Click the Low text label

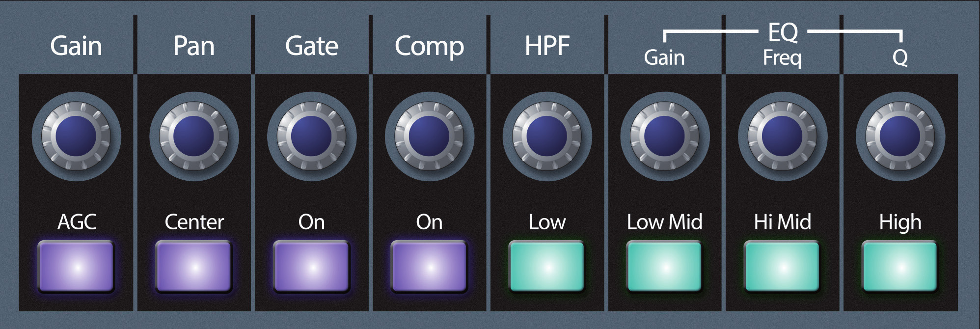coord(547,222)
